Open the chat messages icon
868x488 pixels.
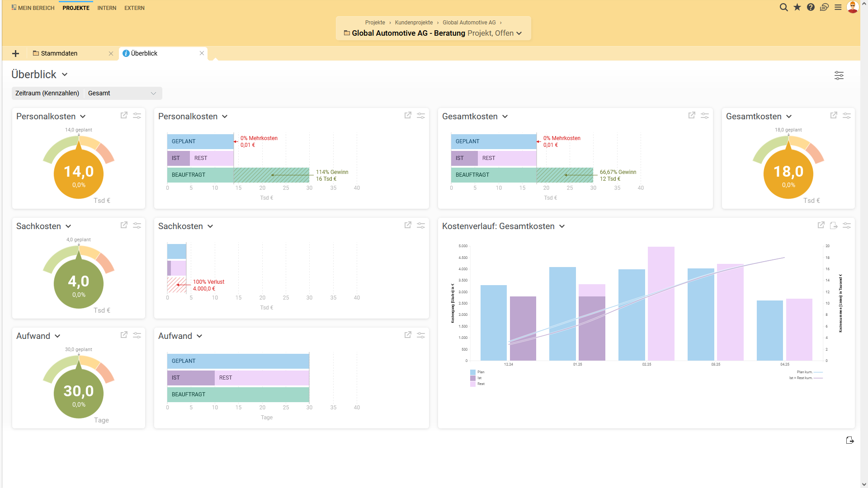tap(824, 7)
